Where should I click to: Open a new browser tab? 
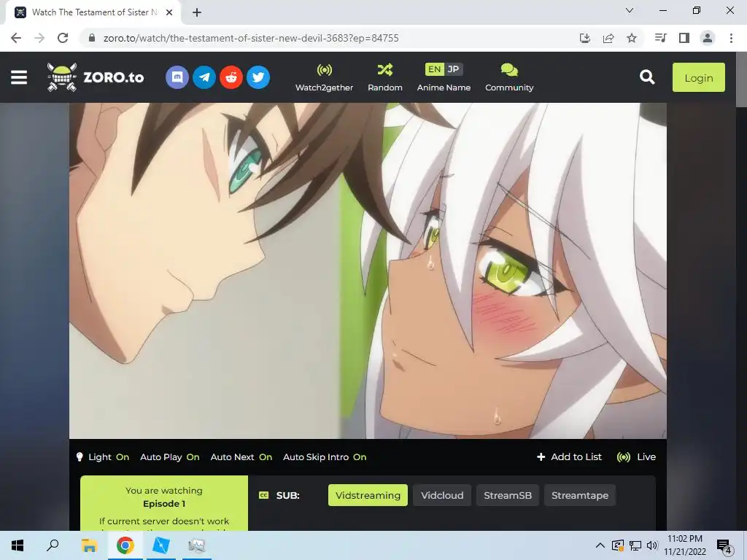[x=197, y=12]
